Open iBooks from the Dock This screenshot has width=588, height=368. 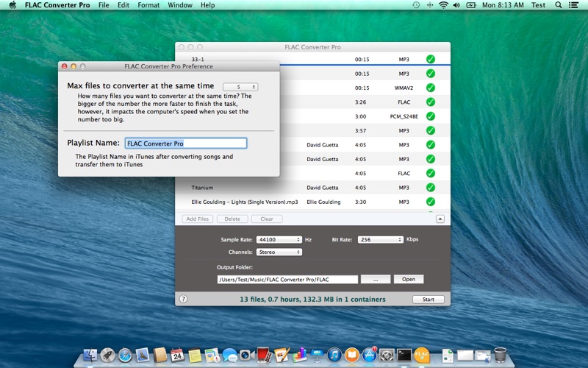click(352, 355)
